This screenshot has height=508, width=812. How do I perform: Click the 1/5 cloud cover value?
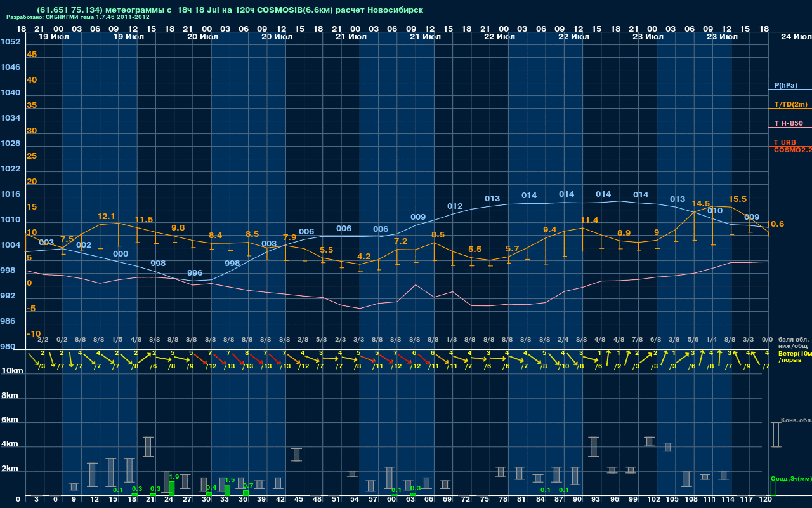117,340
